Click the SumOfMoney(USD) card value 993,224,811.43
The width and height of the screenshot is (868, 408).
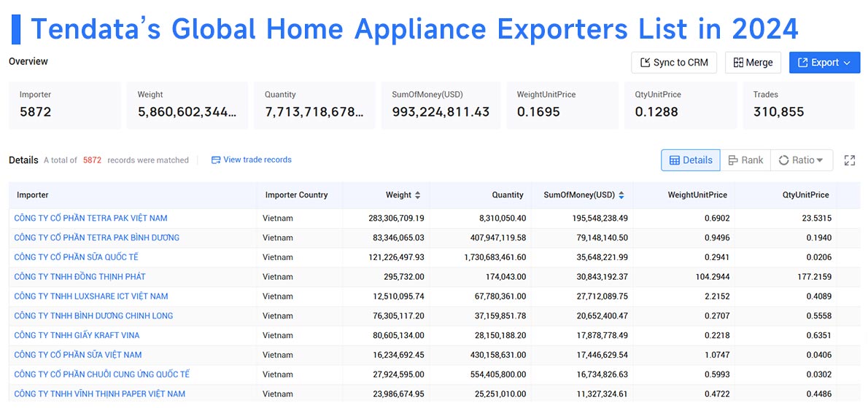[x=441, y=112]
